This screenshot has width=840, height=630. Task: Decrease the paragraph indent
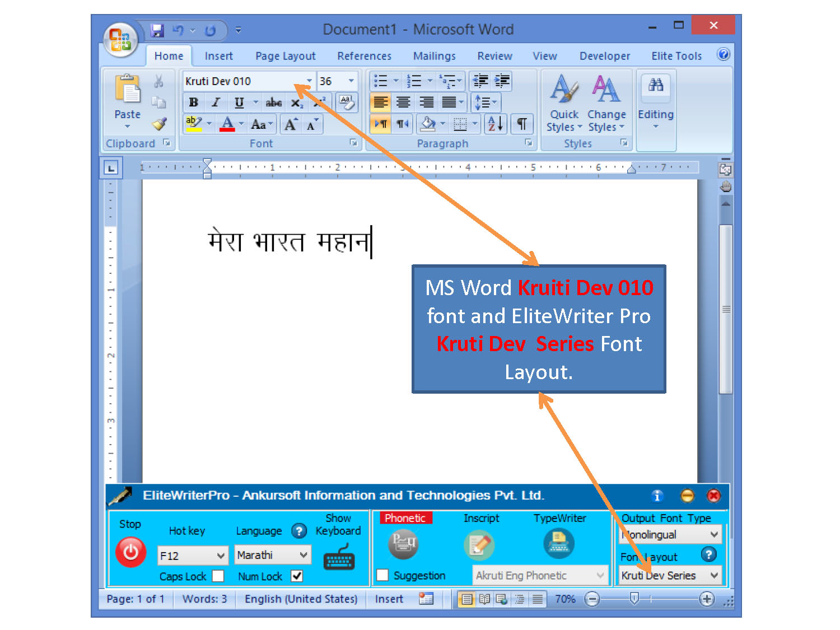[480, 81]
